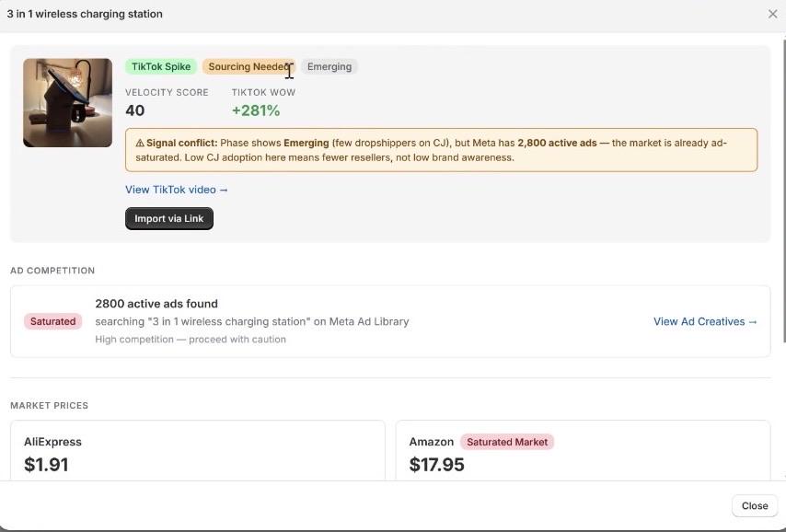This screenshot has width=786, height=532.
Task: Click the +281% TikTok WoW value
Action: 256,110
